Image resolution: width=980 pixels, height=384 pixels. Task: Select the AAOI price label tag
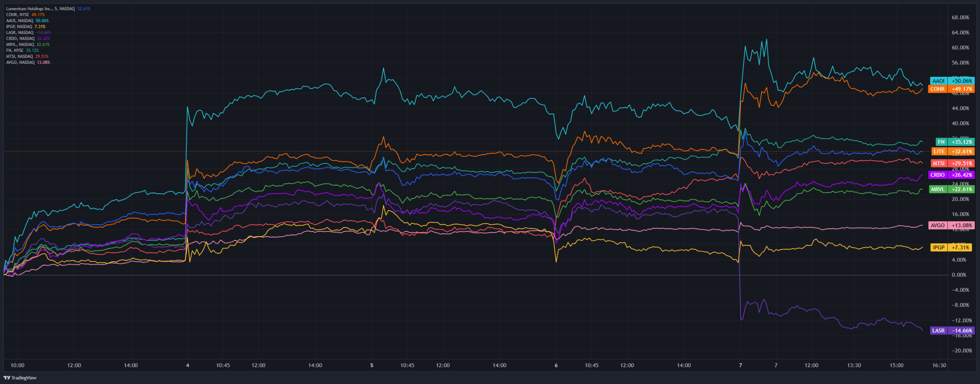952,81
